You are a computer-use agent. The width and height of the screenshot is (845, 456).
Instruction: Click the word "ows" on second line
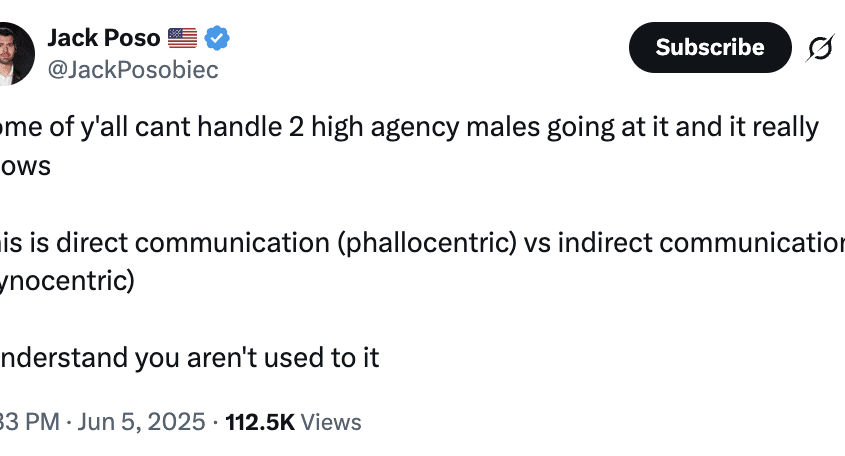tap(25, 166)
